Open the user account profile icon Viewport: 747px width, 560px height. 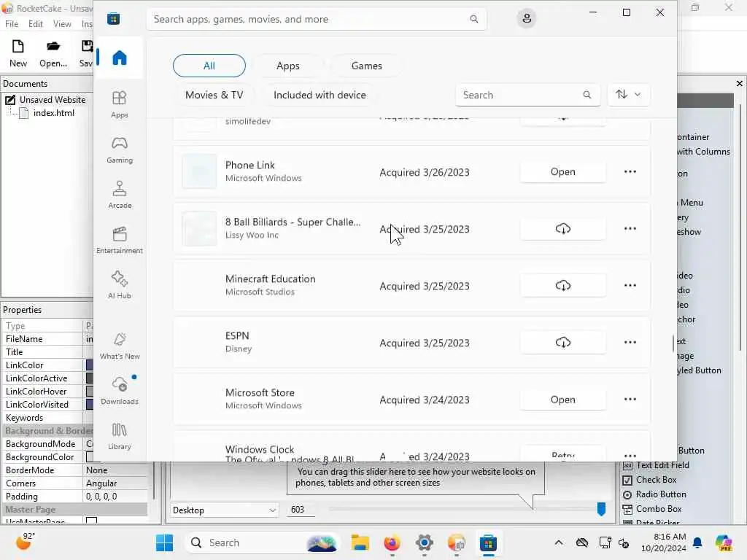coord(527,18)
